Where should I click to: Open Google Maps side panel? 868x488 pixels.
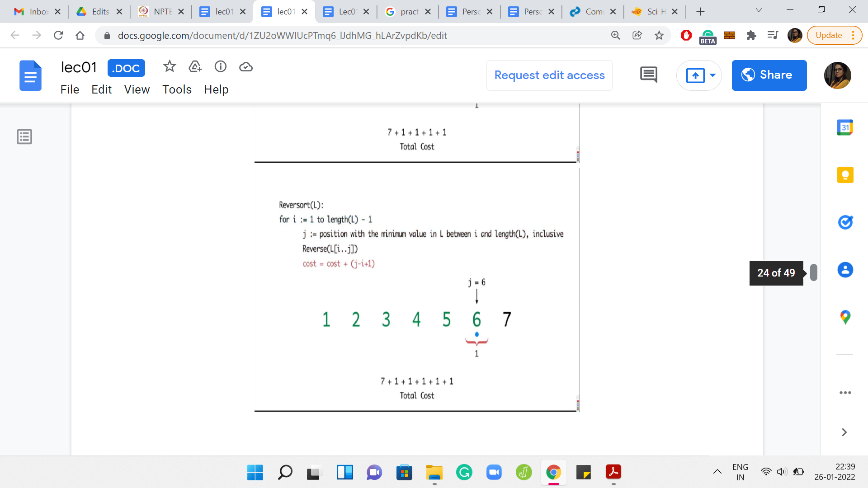pyautogui.click(x=844, y=317)
